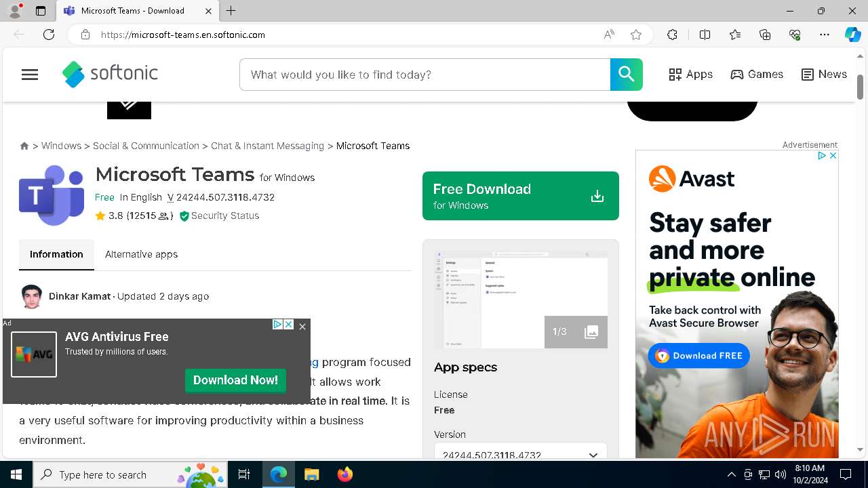Open the Apps section
Image resolution: width=868 pixels, height=488 pixels.
tap(690, 75)
